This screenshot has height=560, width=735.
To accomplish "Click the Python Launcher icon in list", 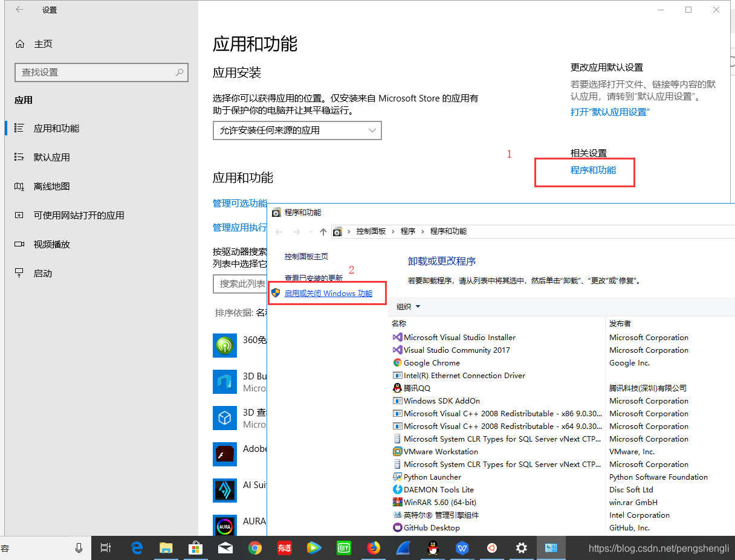I will [398, 477].
